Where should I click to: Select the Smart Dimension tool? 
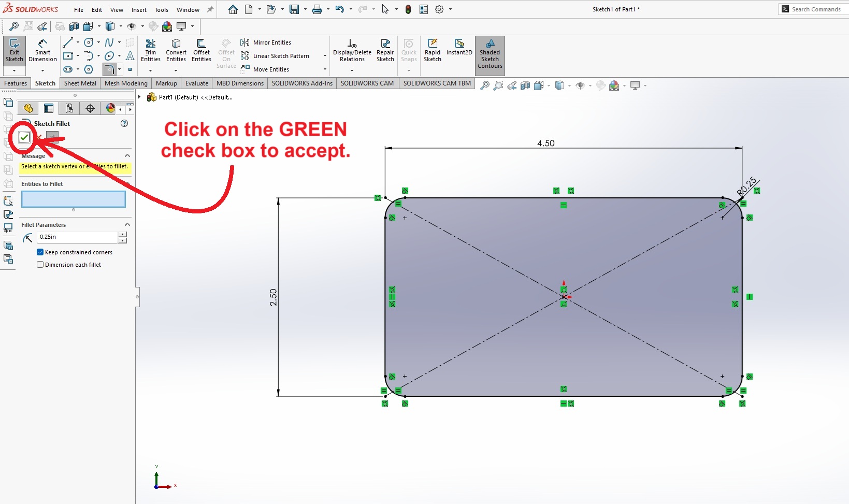[x=42, y=50]
